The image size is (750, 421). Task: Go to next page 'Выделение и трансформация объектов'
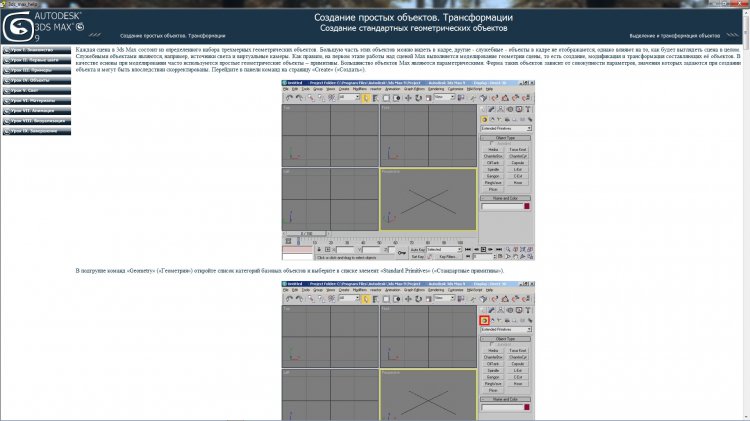click(674, 36)
